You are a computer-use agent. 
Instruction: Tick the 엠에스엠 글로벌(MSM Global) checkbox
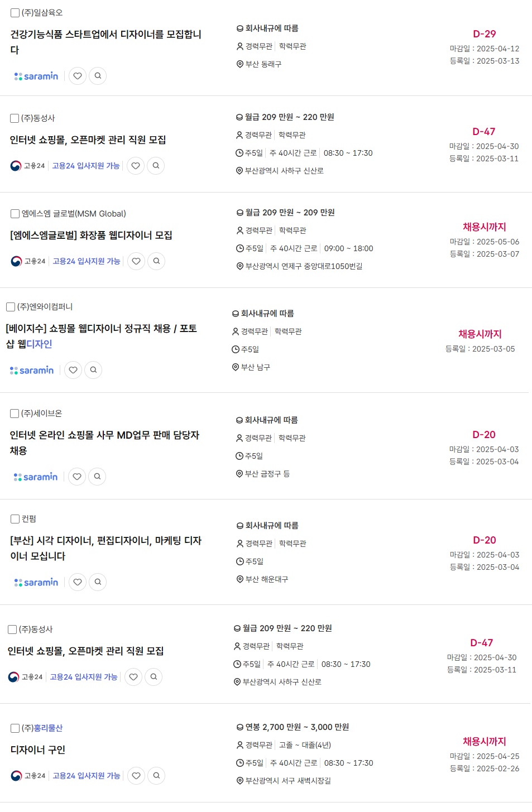click(x=15, y=213)
